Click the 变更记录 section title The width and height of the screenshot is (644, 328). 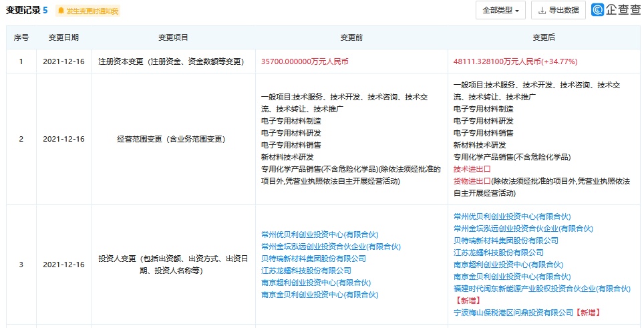pyautogui.click(x=23, y=10)
